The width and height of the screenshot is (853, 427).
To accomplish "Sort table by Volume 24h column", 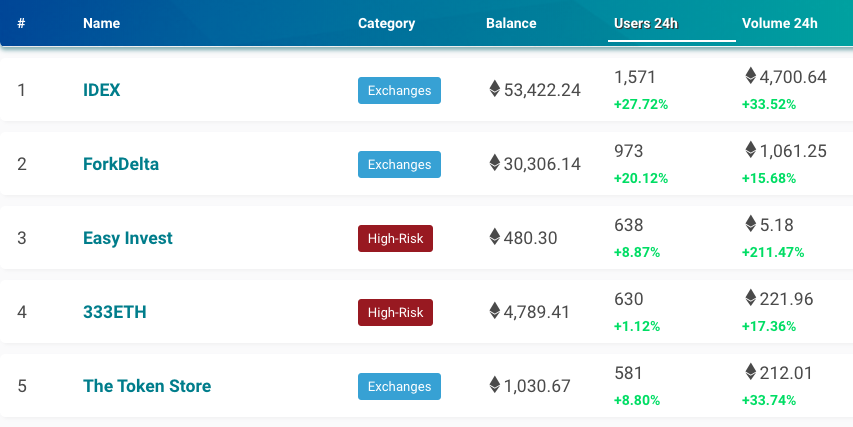I will point(779,23).
